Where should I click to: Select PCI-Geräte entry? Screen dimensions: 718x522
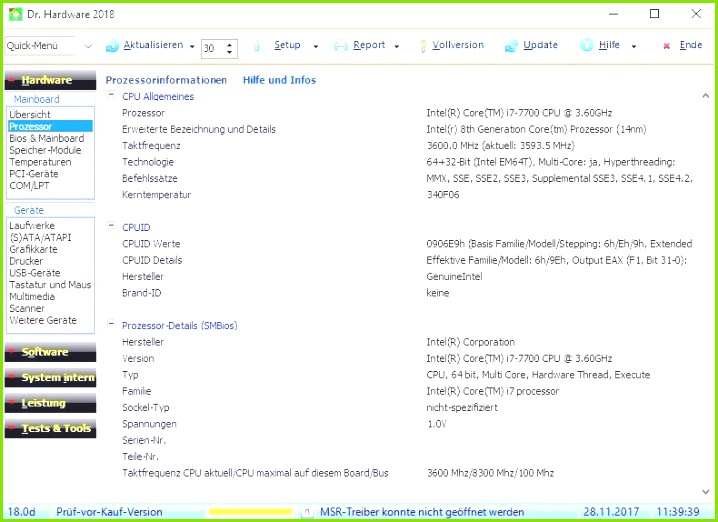pos(34,174)
